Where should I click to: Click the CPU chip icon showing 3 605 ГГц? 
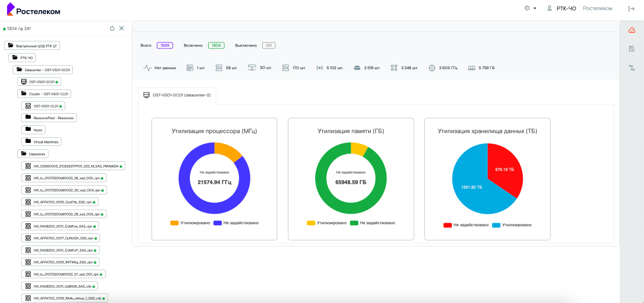pos(432,68)
